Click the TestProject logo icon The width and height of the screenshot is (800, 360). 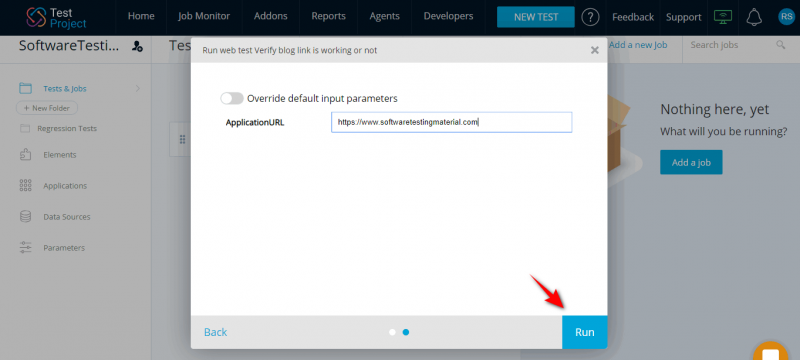pyautogui.click(x=36, y=17)
